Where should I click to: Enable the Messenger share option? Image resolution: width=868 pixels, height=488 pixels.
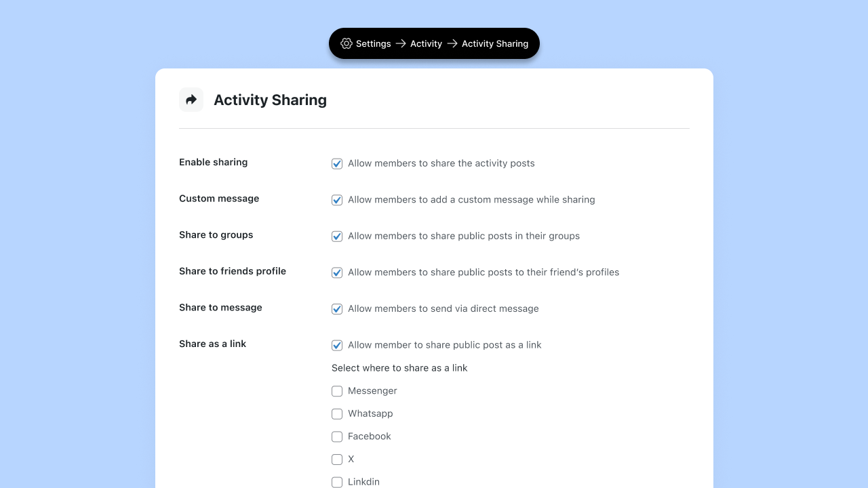(x=337, y=391)
